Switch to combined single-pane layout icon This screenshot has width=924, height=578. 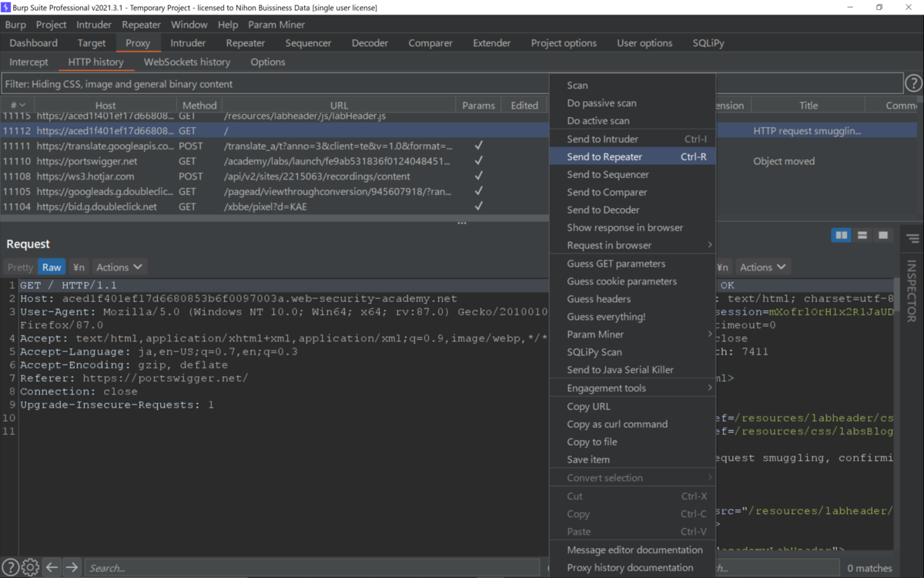(x=883, y=235)
